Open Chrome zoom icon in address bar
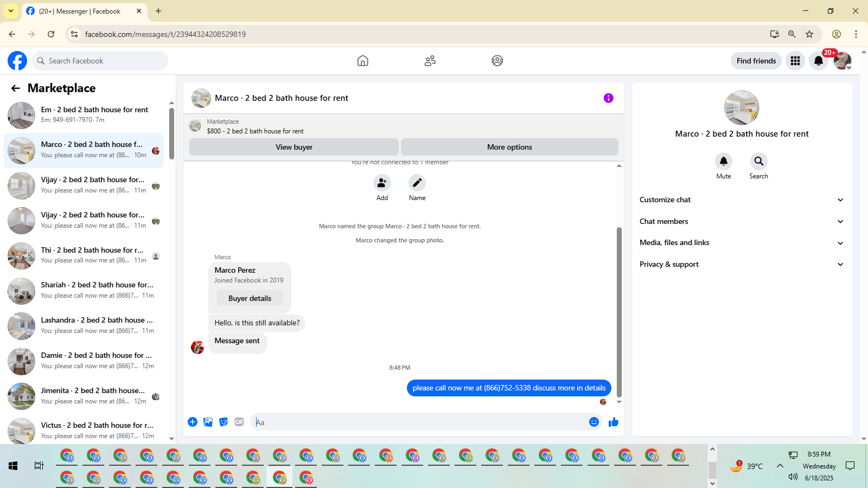 pos(792,34)
